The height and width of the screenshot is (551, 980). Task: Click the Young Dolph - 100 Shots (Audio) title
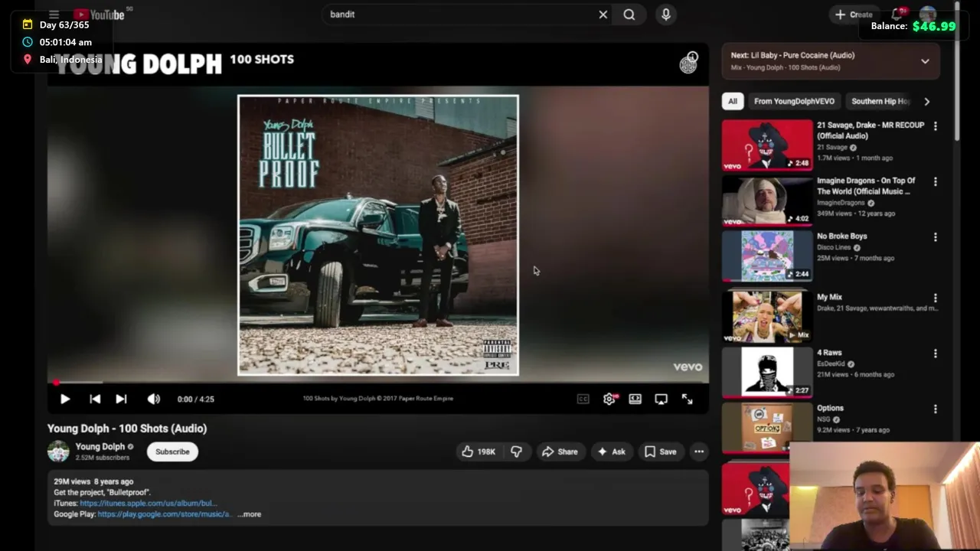tap(127, 429)
